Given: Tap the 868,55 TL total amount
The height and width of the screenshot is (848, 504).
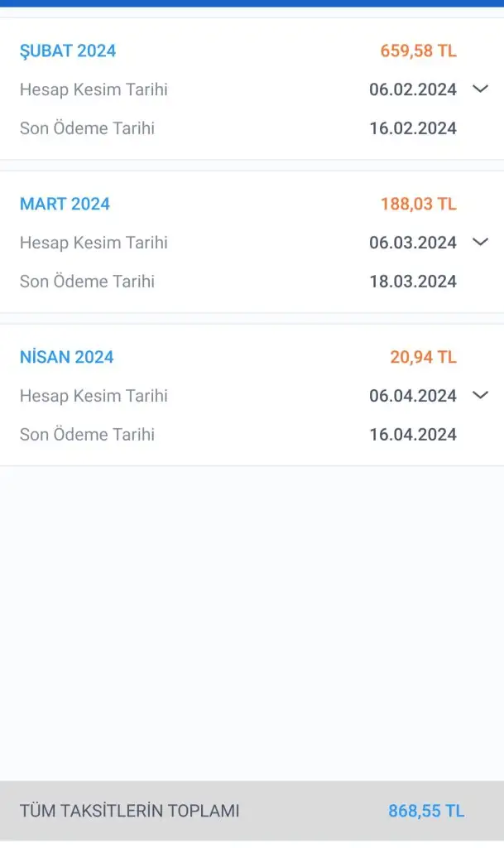Looking at the screenshot, I should click(426, 812).
